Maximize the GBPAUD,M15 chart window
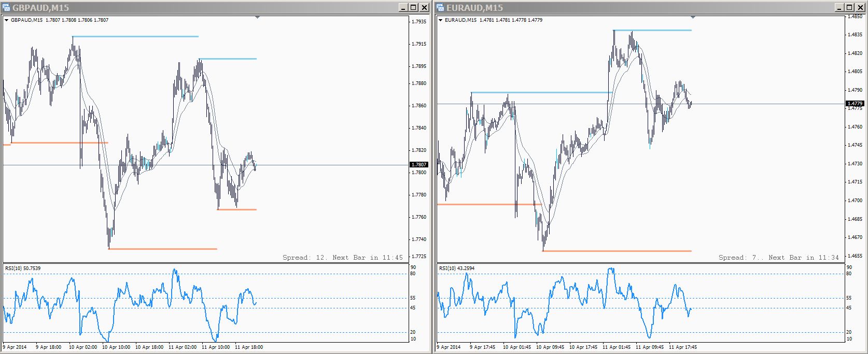 pyautogui.click(x=413, y=7)
